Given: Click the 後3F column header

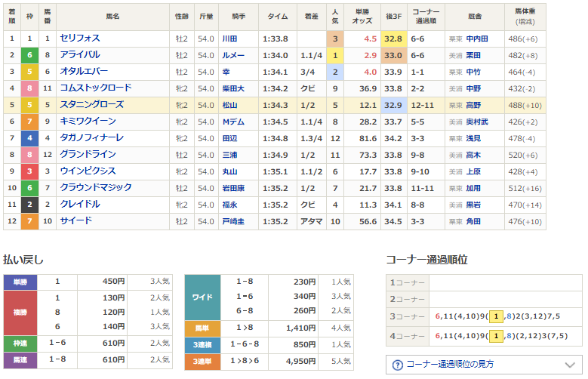Looking at the screenshot, I should pos(394,17).
